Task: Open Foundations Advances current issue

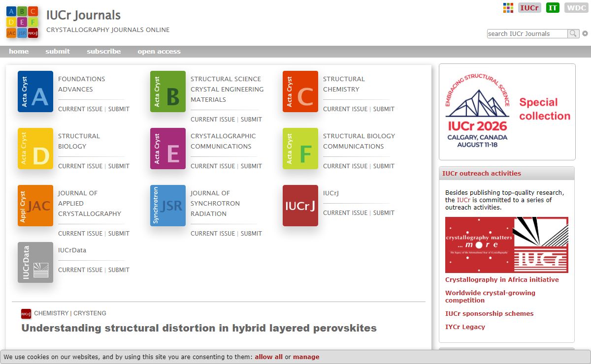Action: coord(80,109)
